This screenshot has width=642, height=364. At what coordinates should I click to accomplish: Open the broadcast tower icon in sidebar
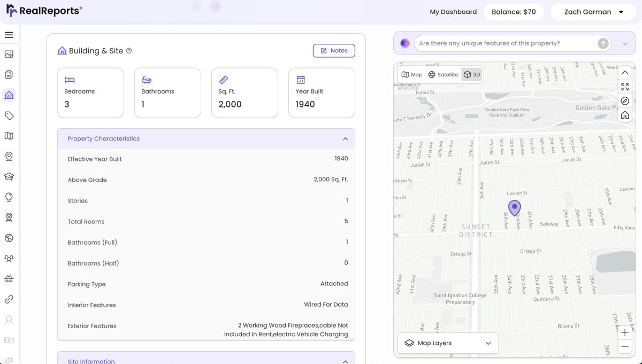pos(9,218)
